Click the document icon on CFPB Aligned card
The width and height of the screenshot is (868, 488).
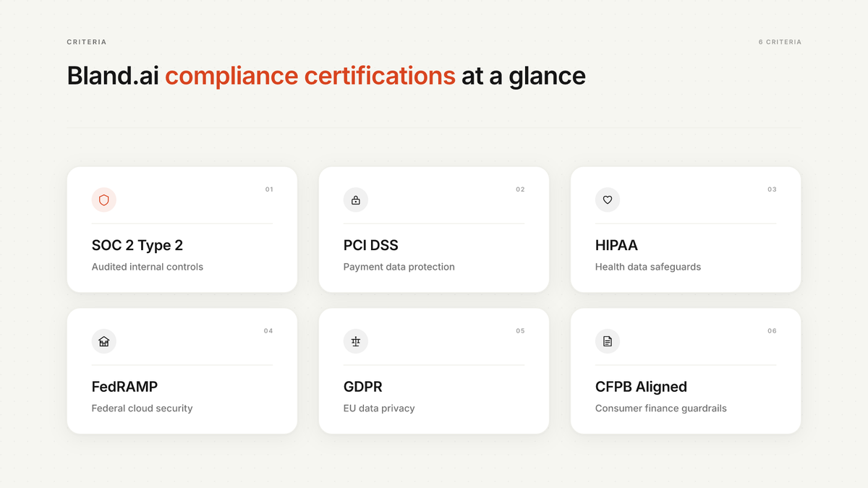tap(608, 342)
